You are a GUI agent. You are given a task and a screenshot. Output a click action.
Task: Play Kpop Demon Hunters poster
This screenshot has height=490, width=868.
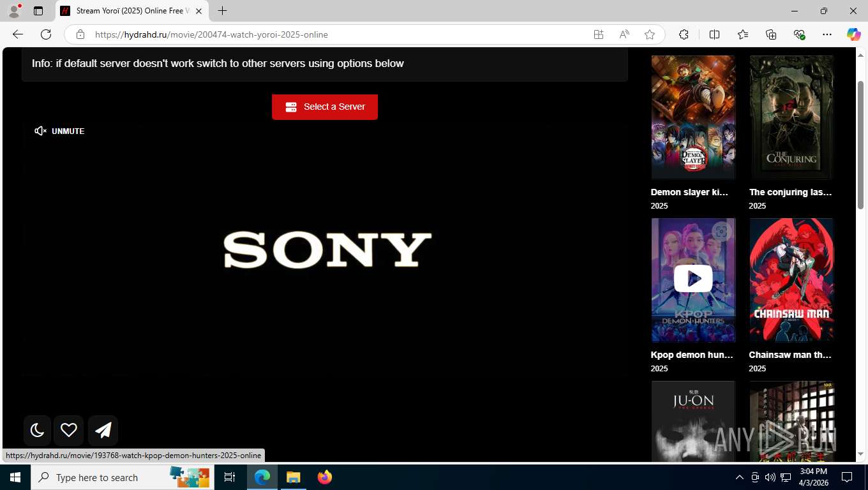693,279
